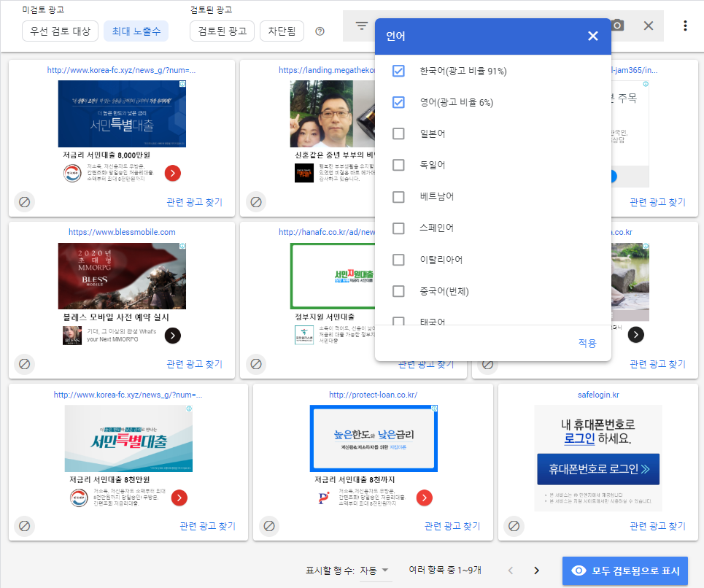
Task: Open 표시할 행 수 자동 dropdown
Action: tap(374, 570)
